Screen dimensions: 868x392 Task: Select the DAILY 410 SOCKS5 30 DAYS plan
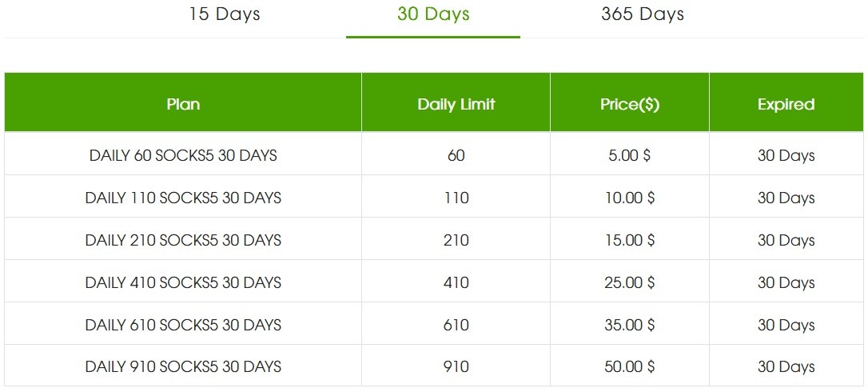click(183, 282)
